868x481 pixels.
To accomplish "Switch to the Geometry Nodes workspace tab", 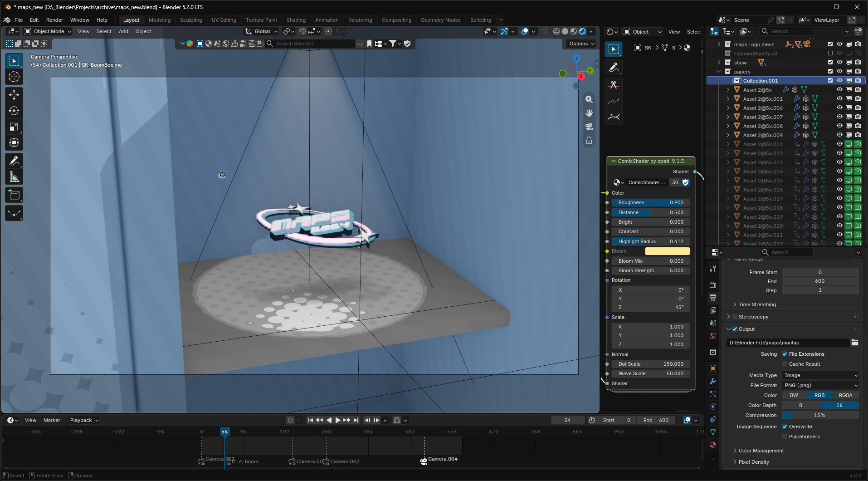I will 440,20.
